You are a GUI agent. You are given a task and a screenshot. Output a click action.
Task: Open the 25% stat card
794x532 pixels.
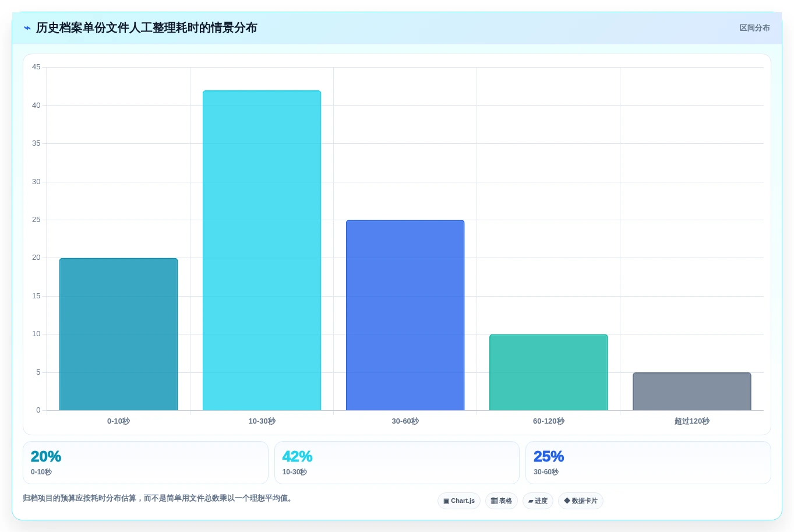(648, 463)
